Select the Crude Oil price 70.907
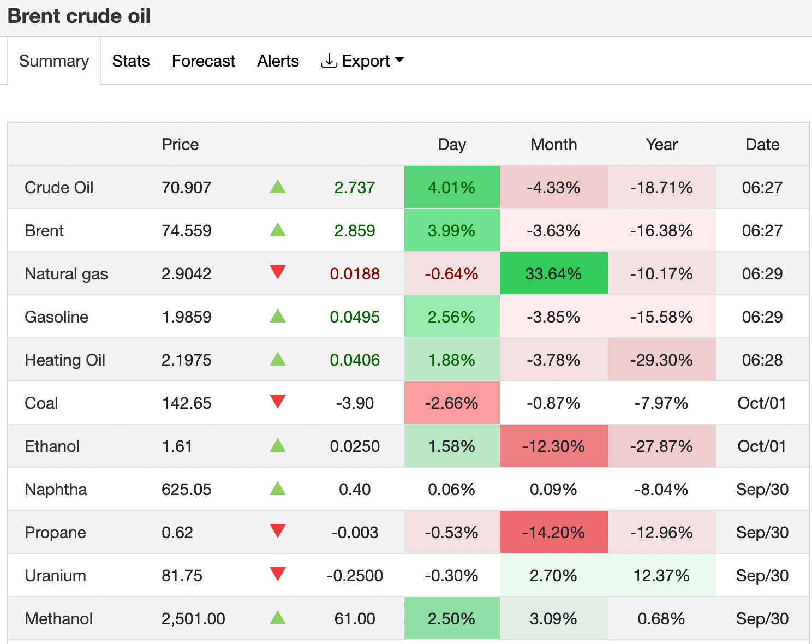 (187, 188)
